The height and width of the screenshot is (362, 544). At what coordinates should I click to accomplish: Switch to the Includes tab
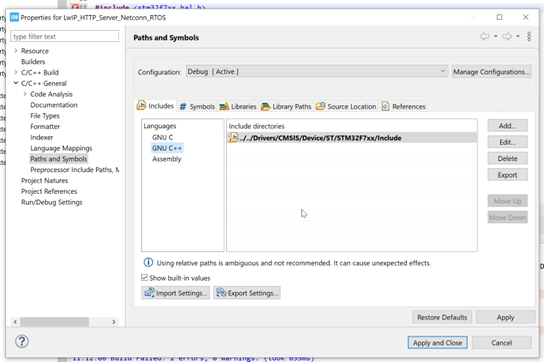[155, 106]
